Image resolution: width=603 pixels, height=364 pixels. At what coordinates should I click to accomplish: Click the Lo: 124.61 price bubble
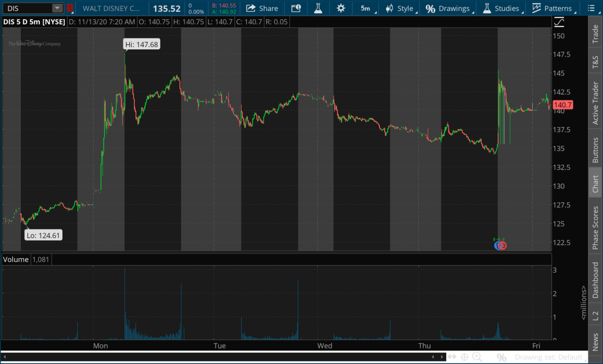tap(44, 234)
